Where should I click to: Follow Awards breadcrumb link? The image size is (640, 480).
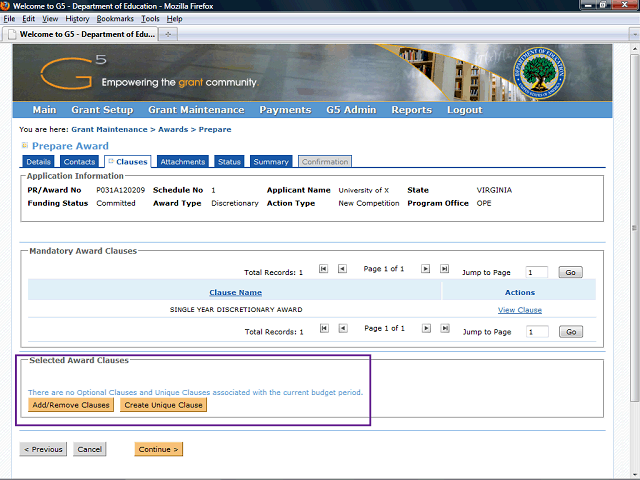173,129
